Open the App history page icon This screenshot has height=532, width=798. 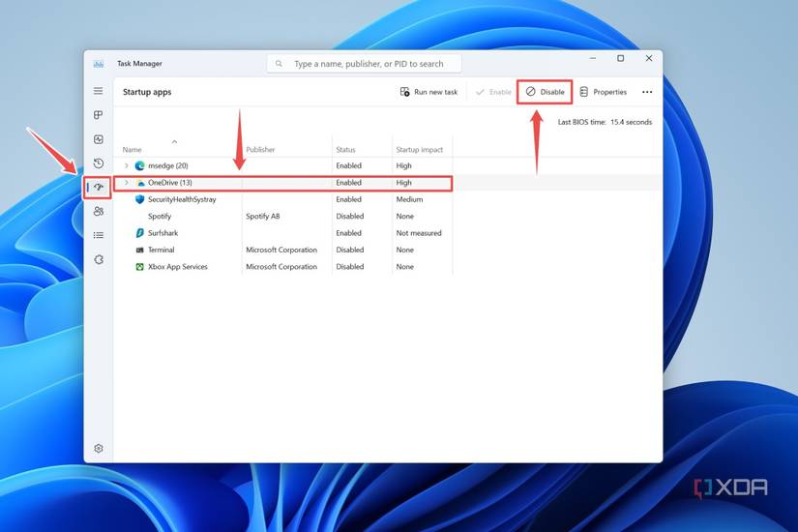pyautogui.click(x=99, y=163)
